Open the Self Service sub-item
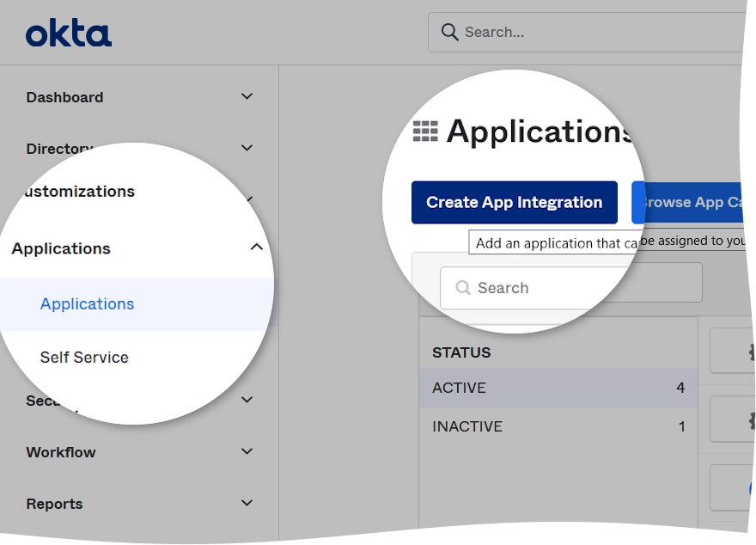Viewport: 756px width, 545px height. (84, 358)
